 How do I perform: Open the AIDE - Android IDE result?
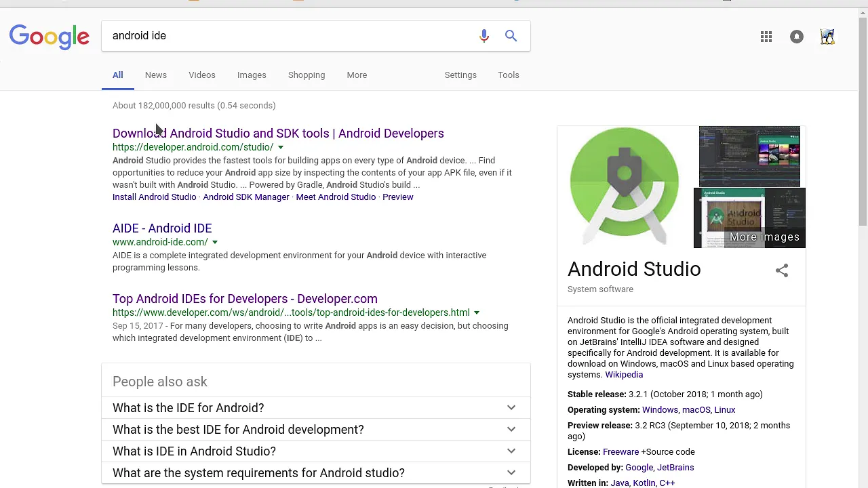(x=162, y=228)
